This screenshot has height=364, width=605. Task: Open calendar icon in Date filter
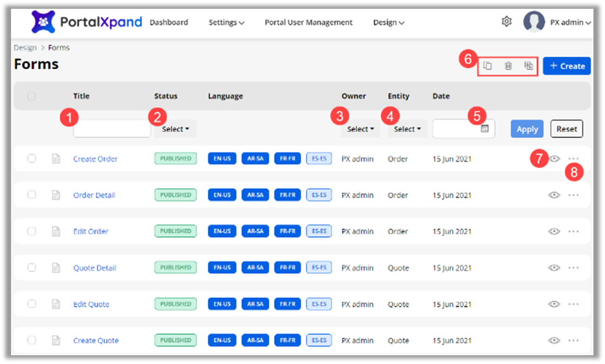[x=485, y=129]
